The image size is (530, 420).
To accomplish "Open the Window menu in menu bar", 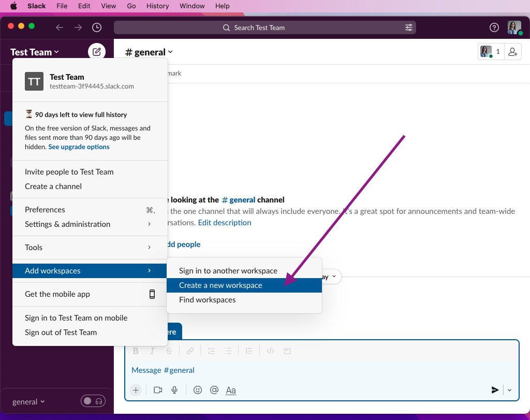I will (x=192, y=6).
